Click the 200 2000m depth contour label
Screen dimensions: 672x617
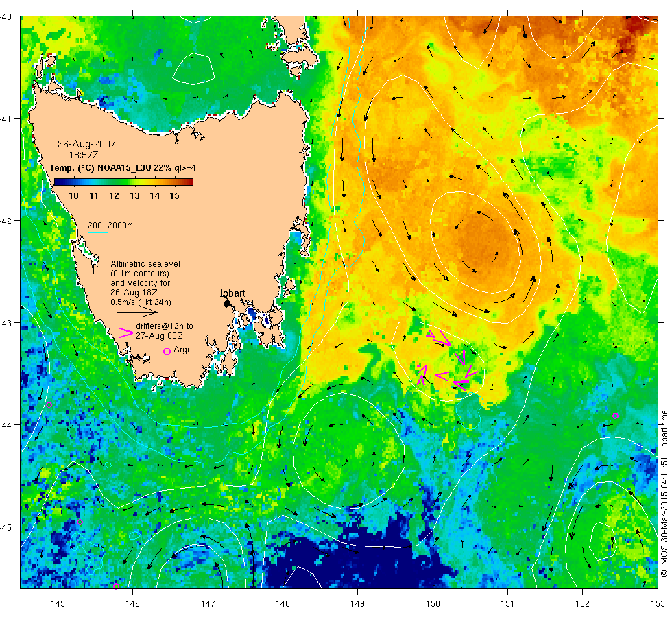click(110, 226)
